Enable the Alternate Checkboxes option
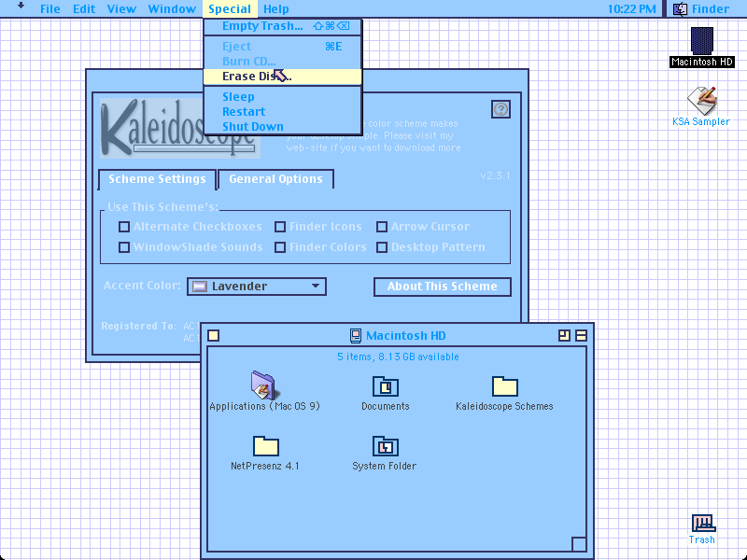This screenshot has width=747, height=560. coord(124,227)
